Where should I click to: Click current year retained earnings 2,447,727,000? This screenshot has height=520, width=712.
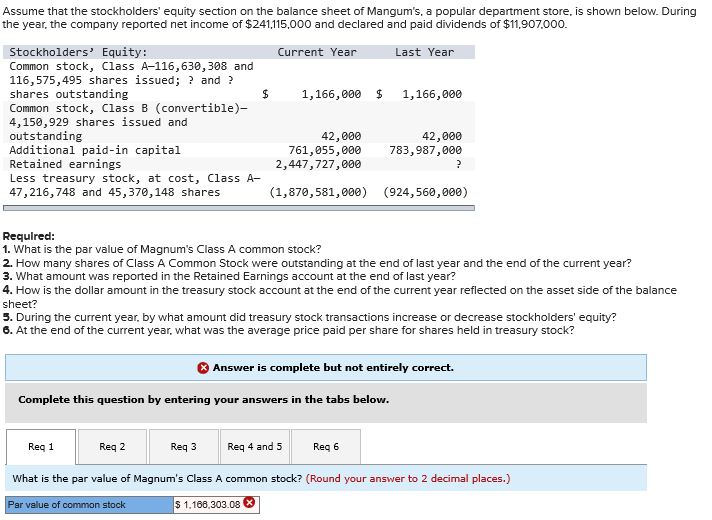coord(318,164)
